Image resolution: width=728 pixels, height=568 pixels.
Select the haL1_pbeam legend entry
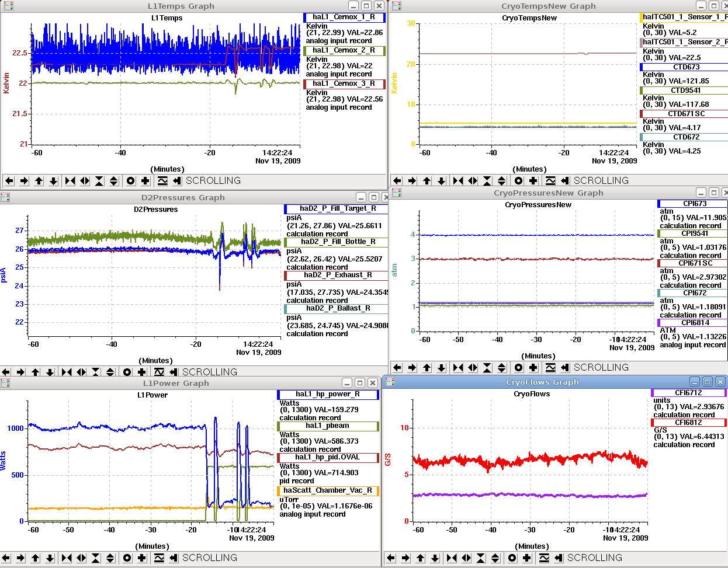point(328,426)
